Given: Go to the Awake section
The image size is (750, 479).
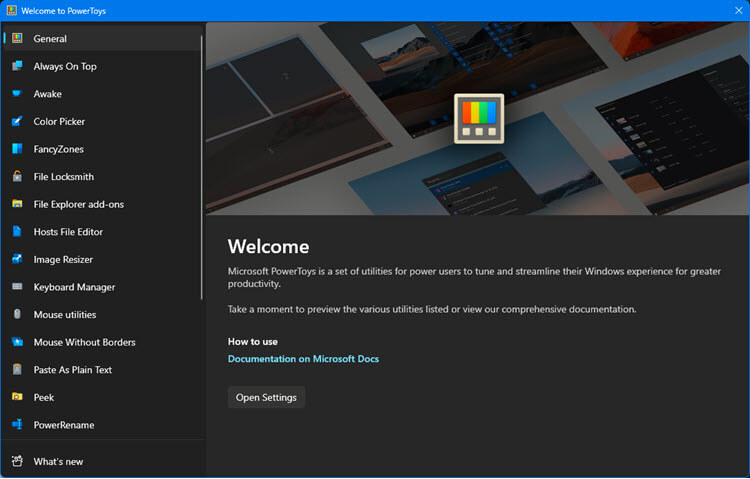Looking at the screenshot, I should tap(101, 94).
